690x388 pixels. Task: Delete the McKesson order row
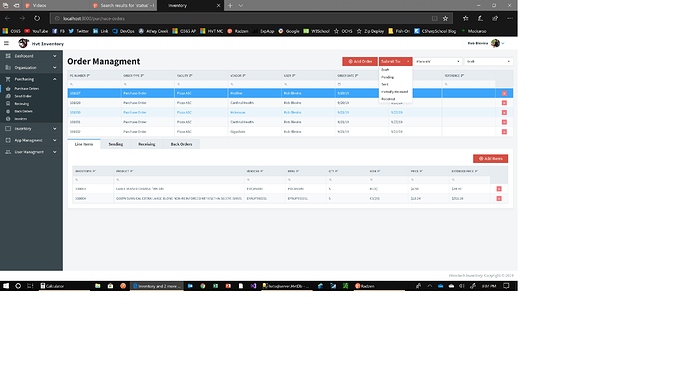coord(504,113)
